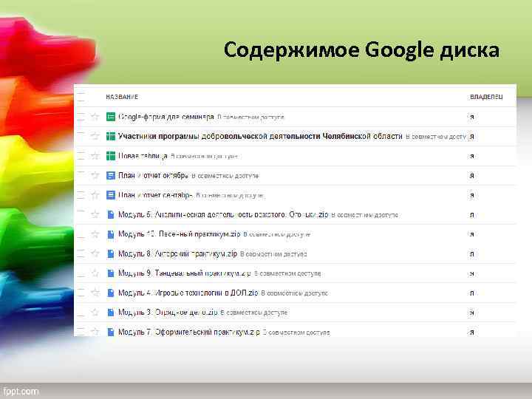The height and width of the screenshot is (399, 532).
Task: Click owner cell 'я' in План и отчет октябрь row
Action: click(x=472, y=176)
